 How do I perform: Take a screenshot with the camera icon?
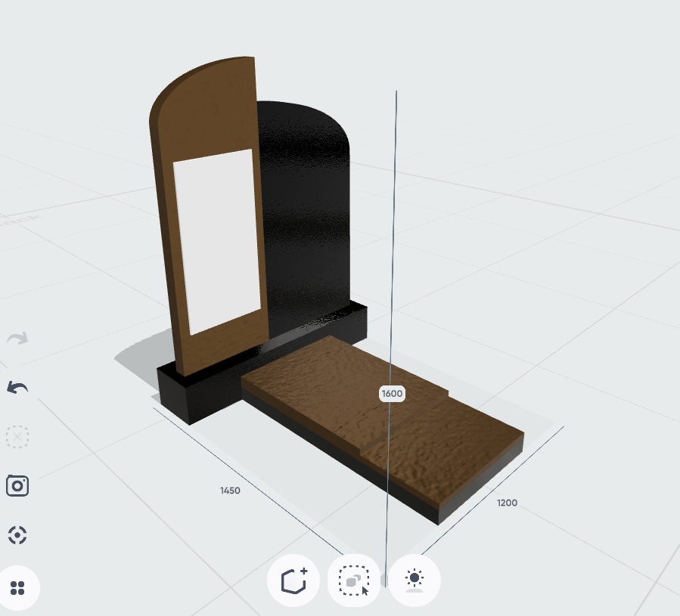[x=17, y=485]
